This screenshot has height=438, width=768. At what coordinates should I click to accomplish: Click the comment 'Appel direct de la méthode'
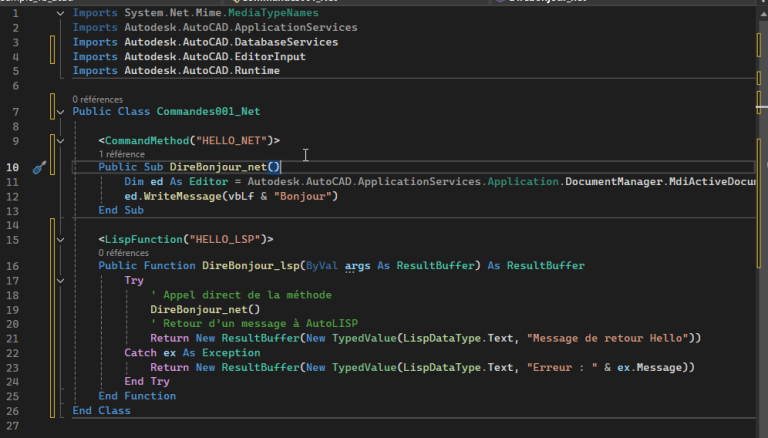click(241, 295)
